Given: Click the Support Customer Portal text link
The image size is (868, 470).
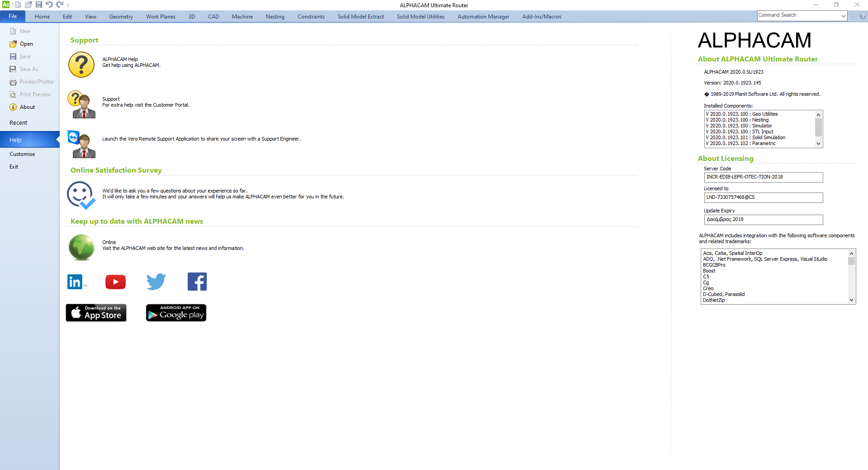Looking at the screenshot, I should [x=146, y=102].
